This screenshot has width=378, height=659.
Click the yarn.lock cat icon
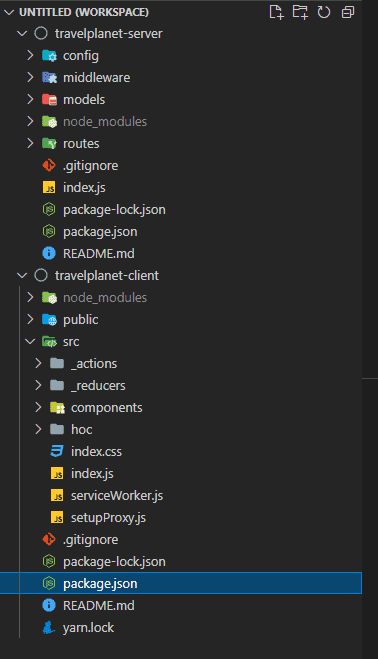coord(49,627)
